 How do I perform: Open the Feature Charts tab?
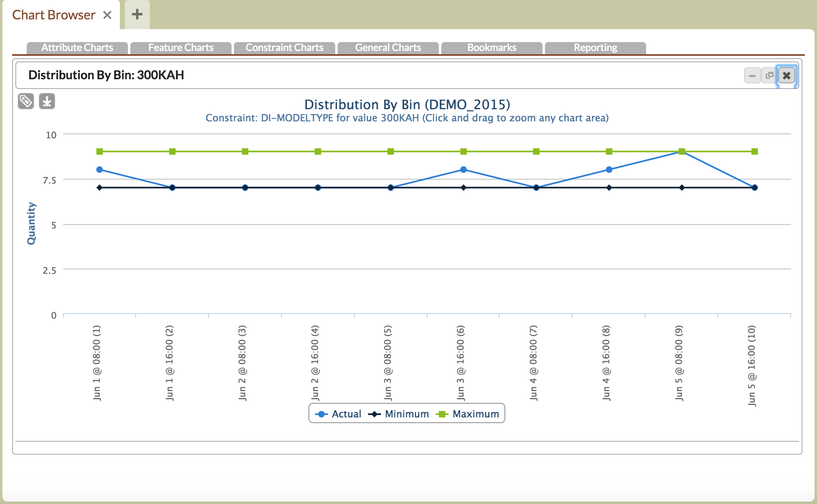pyautogui.click(x=181, y=48)
